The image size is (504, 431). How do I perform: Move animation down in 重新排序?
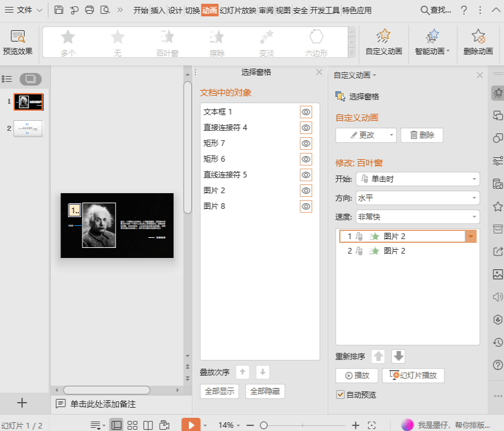tap(398, 356)
